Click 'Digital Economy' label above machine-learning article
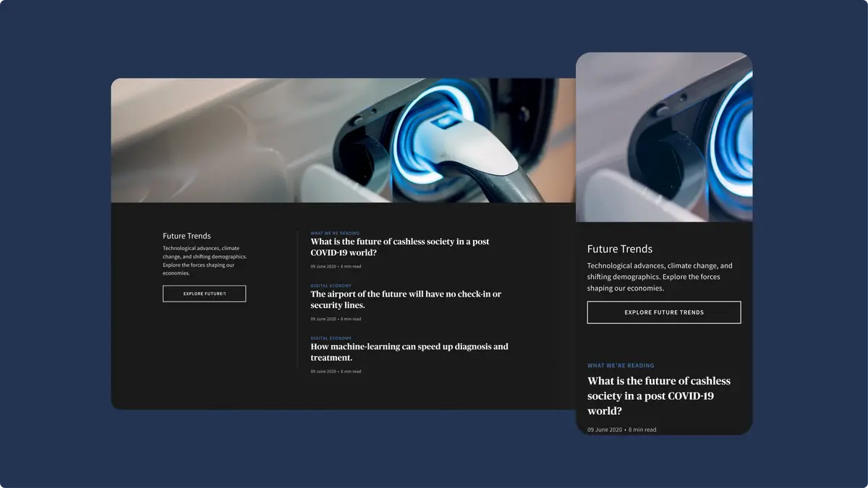The image size is (868, 488). point(331,338)
